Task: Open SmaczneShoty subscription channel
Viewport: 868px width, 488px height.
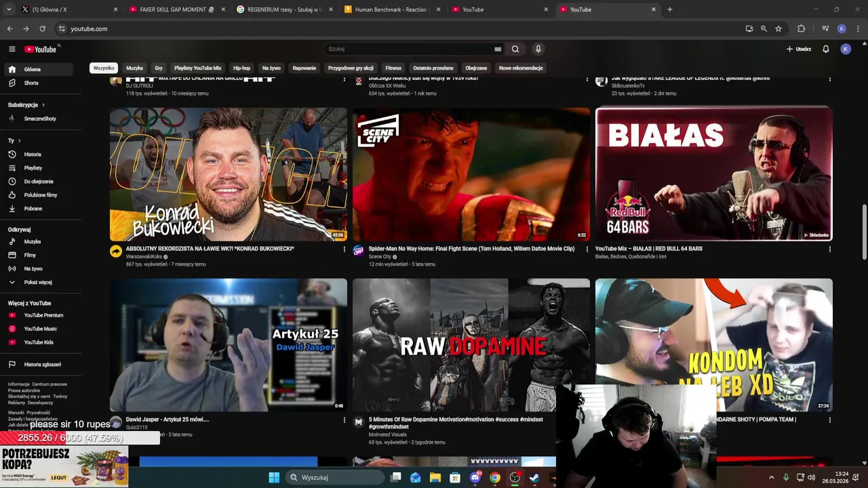Action: tap(40, 119)
